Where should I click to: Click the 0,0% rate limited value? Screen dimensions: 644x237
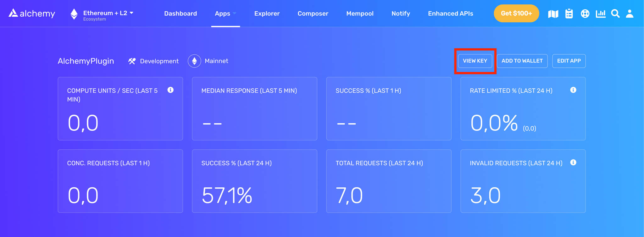494,123
